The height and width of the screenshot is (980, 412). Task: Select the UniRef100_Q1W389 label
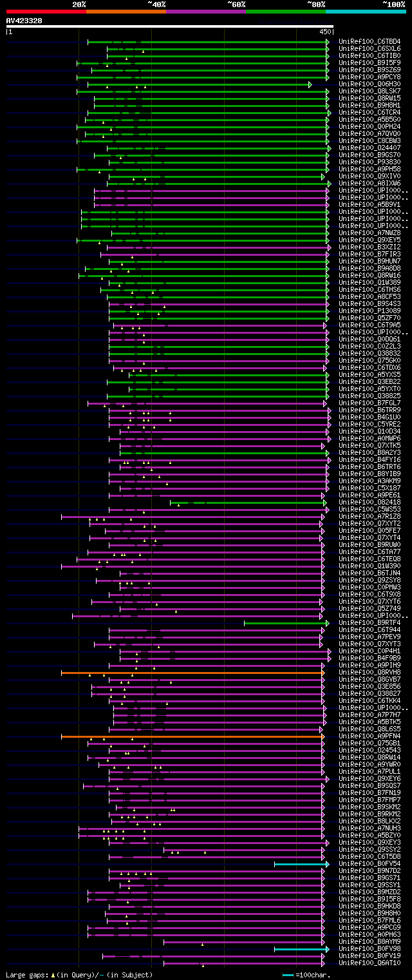[370, 282]
